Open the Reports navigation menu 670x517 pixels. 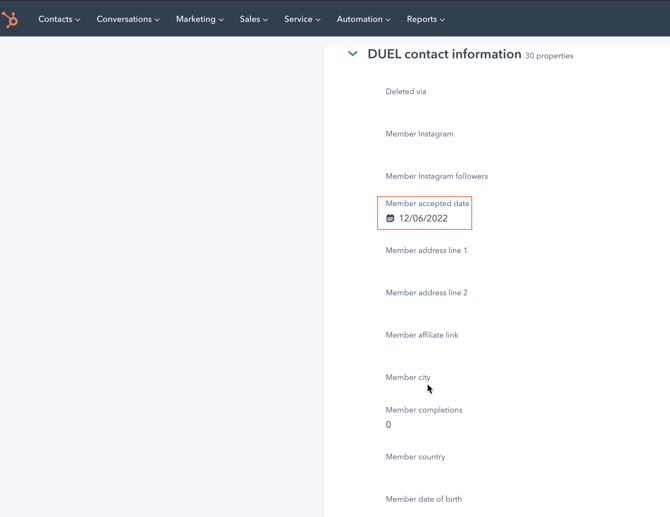425,19
